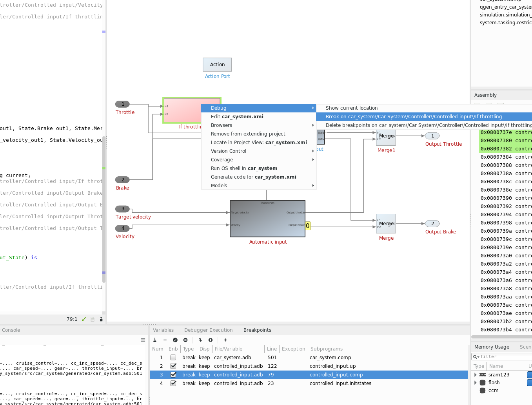Select the Throttle input port 1
The width and height of the screenshot is (532, 405).
(122, 104)
